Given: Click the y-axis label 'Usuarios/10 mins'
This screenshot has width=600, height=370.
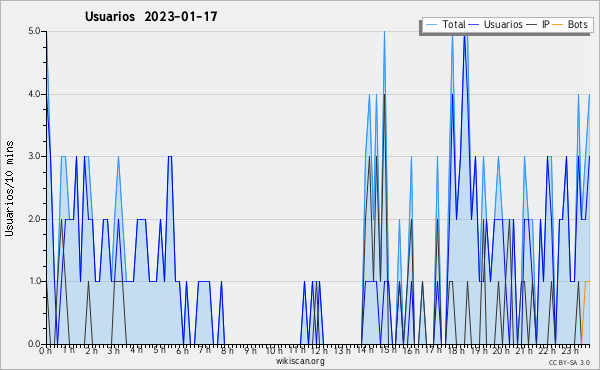Looking at the screenshot, I should tap(9, 188).
